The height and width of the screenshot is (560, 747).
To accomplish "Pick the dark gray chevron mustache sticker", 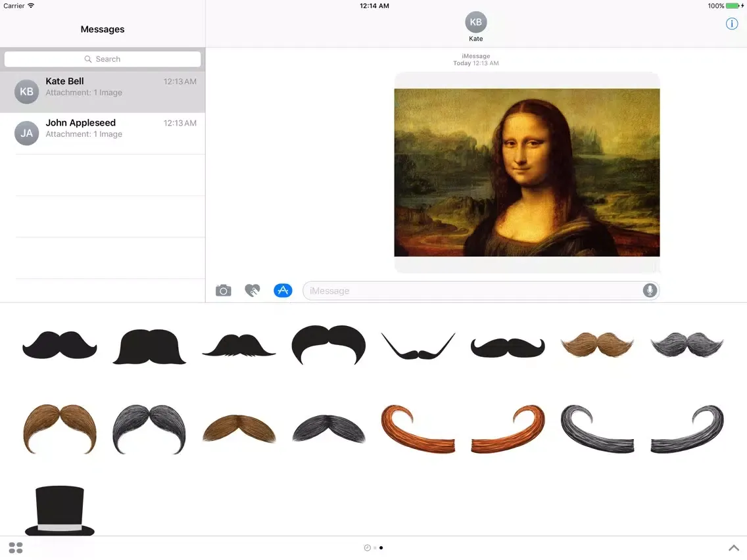I will point(329,429).
